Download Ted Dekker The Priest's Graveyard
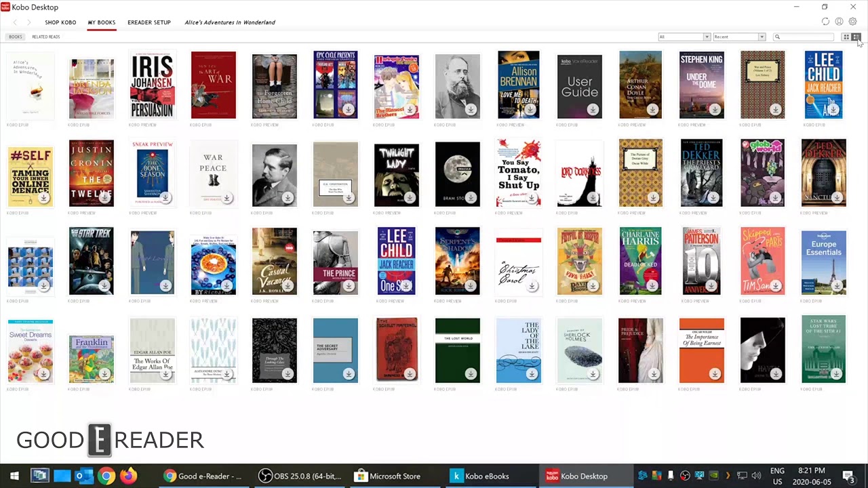Screen dimensions: 868x488 click(x=715, y=197)
